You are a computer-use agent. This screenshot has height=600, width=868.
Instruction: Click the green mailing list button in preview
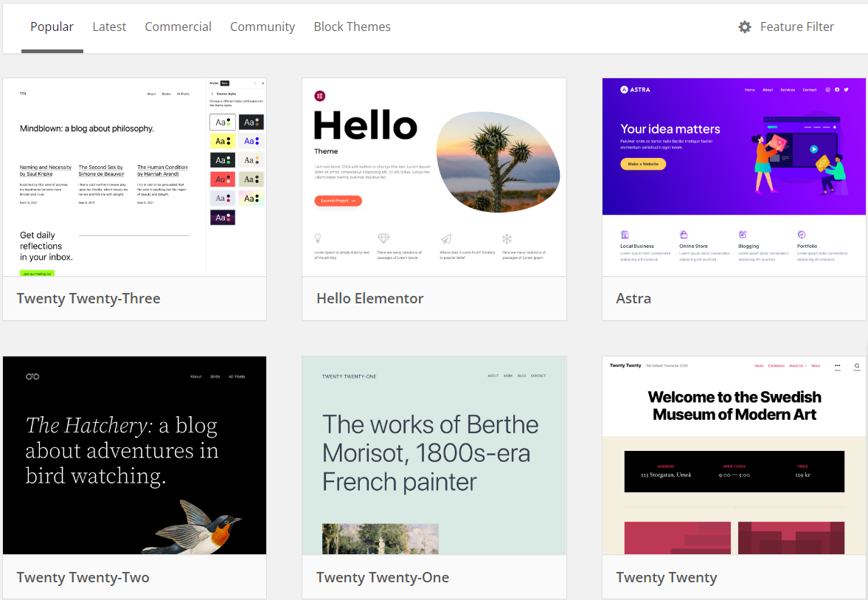[x=37, y=273]
